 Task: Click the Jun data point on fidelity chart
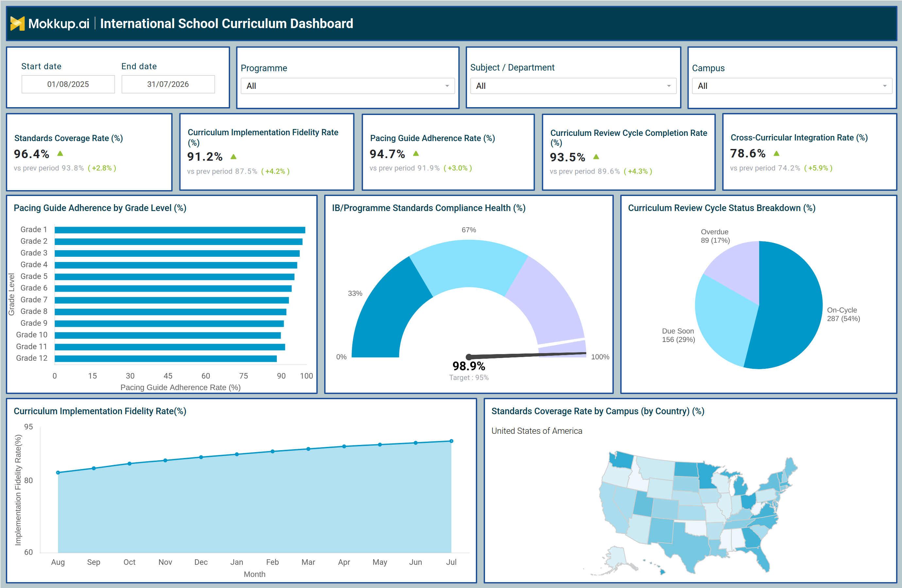416,443
